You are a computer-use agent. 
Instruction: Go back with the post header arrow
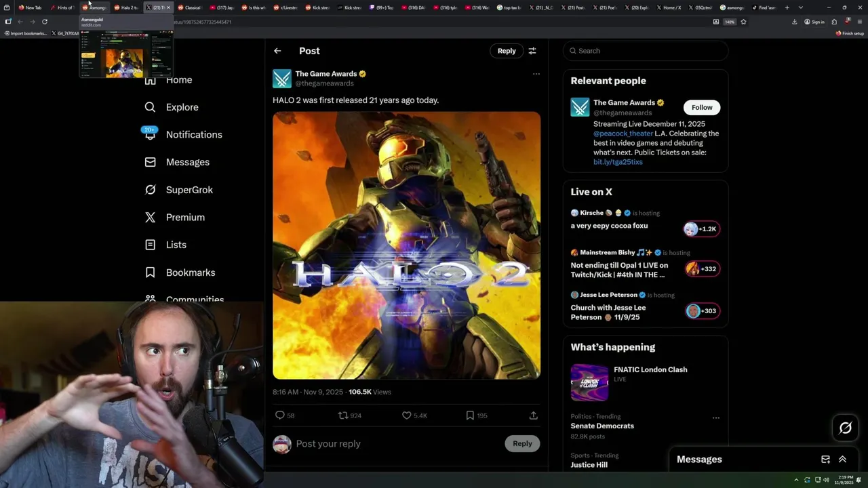[x=277, y=51]
